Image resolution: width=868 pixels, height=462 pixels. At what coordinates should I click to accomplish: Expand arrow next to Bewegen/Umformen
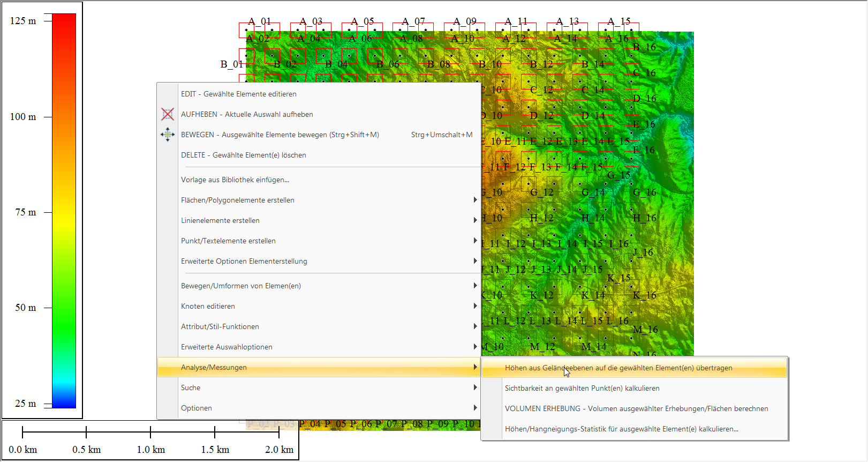(x=475, y=286)
